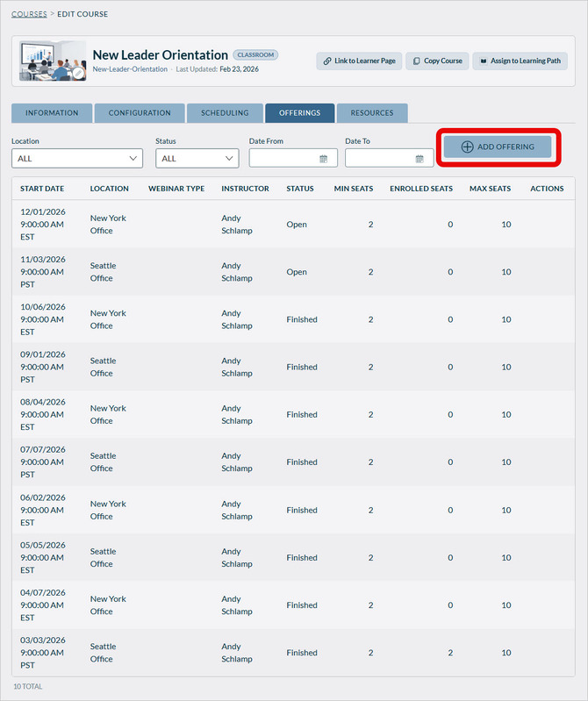Click the Classroom badge

(x=255, y=54)
